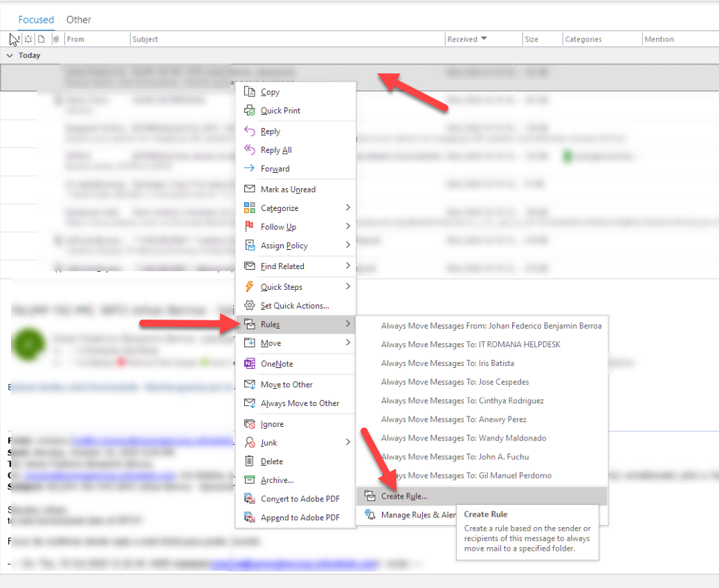Click the Reply arrow icon

[x=249, y=131]
